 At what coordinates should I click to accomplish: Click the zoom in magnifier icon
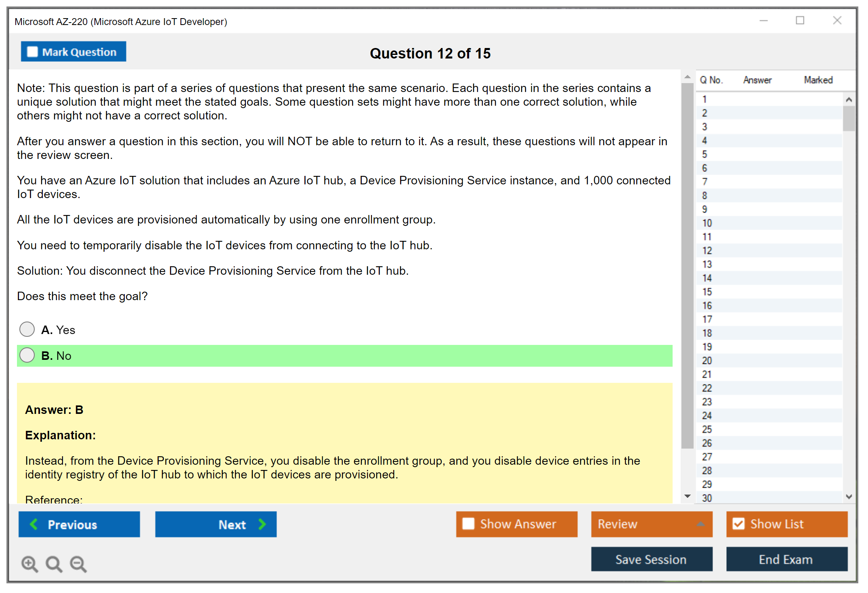pos(29,564)
